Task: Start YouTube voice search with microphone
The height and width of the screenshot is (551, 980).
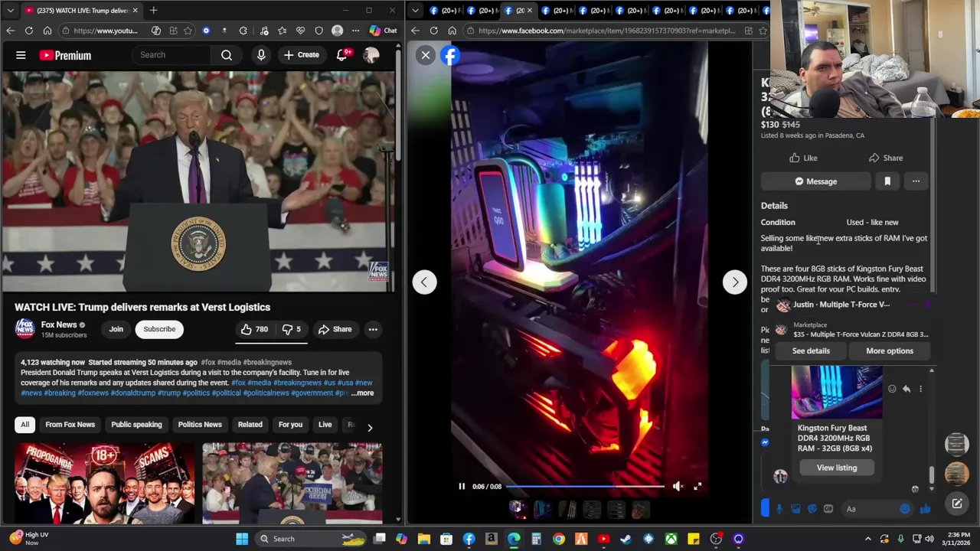Action: [x=261, y=55]
